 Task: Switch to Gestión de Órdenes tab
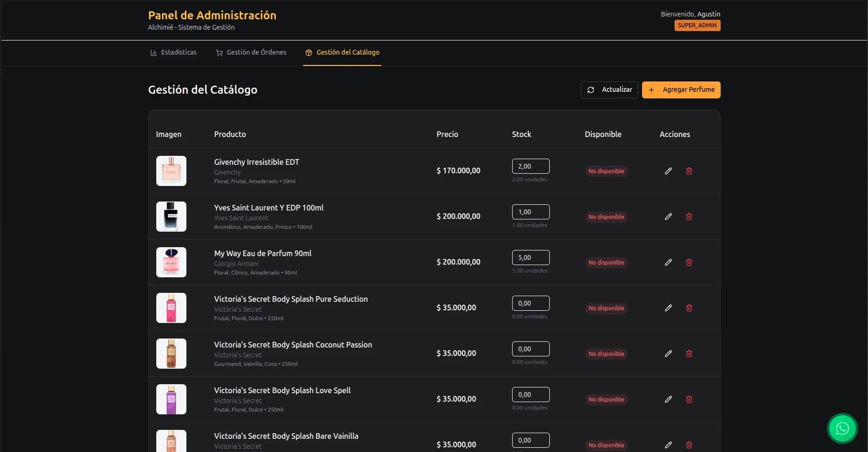251,52
